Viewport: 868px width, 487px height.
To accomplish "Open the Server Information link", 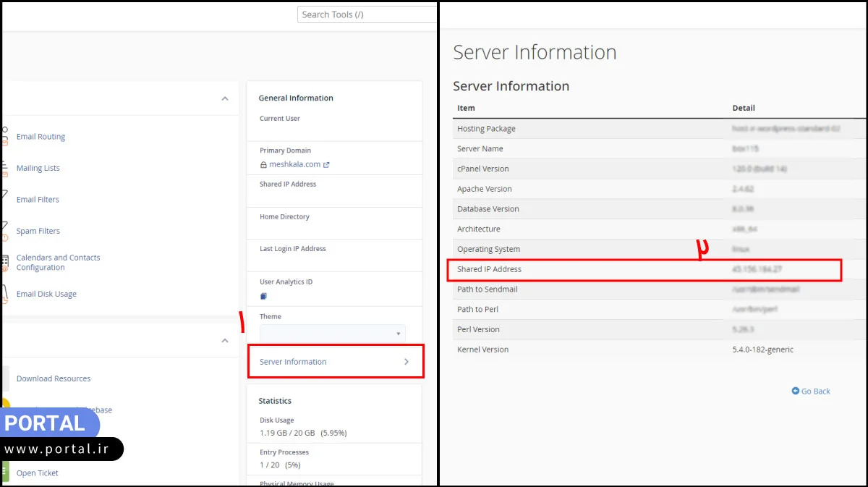I will coord(293,362).
